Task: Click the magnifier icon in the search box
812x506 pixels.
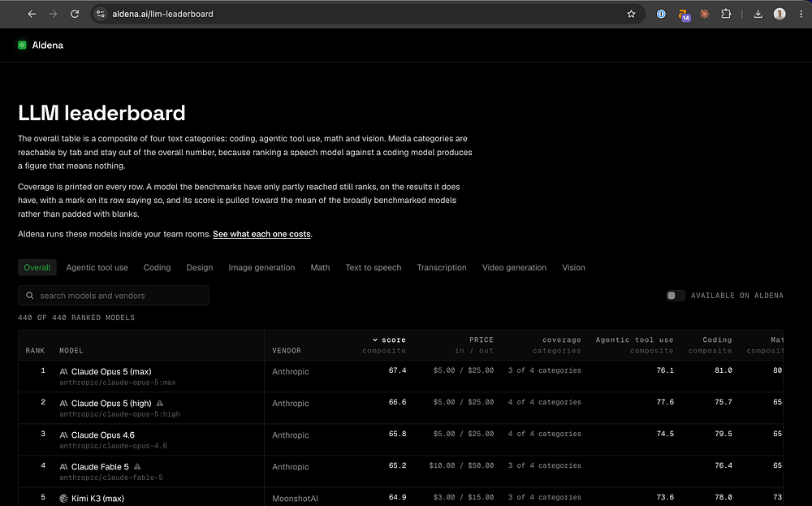Action: click(x=30, y=295)
